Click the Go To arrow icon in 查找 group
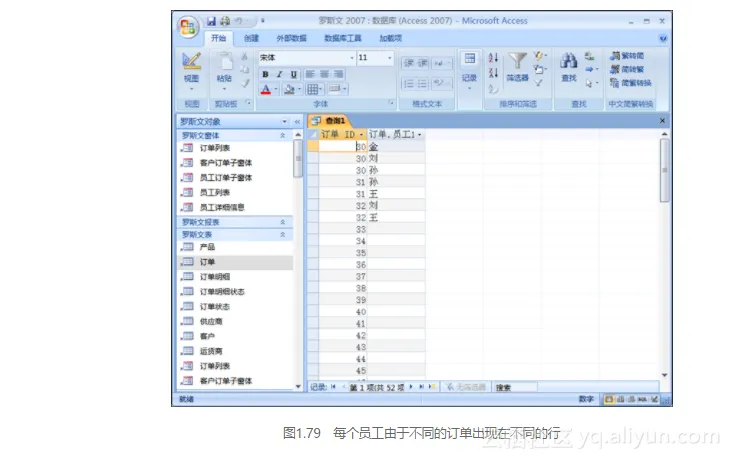The height and width of the screenshot is (460, 731). coord(591,69)
